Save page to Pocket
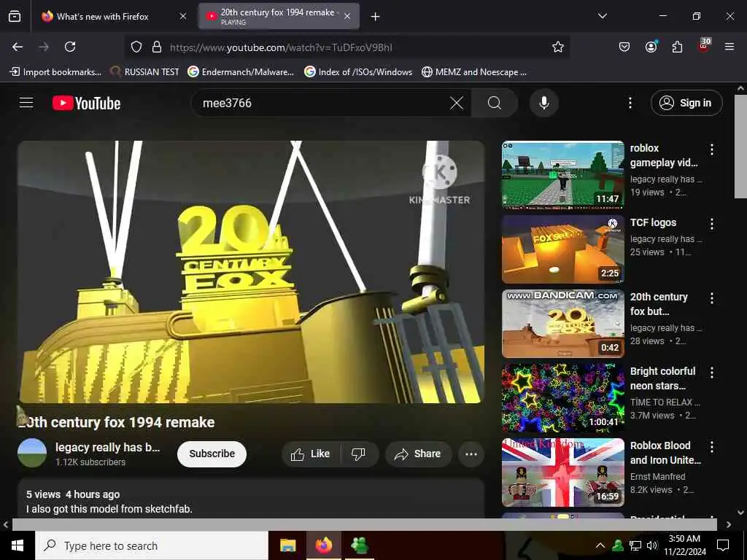 [x=624, y=47]
